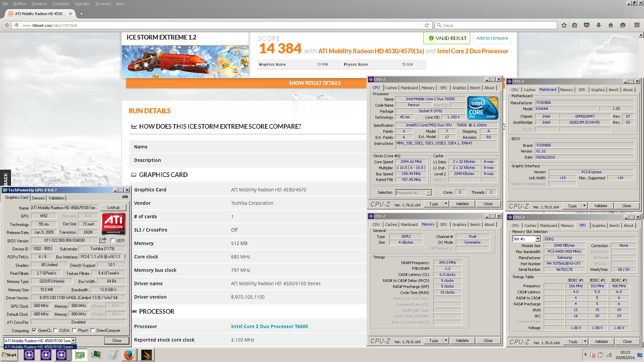644x362 pixels.
Task: Switch to the Validation tab in GPU-Z
Action: [x=56, y=198]
